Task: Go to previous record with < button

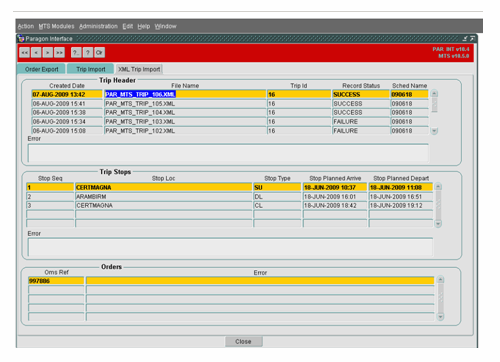Action: click(x=36, y=53)
